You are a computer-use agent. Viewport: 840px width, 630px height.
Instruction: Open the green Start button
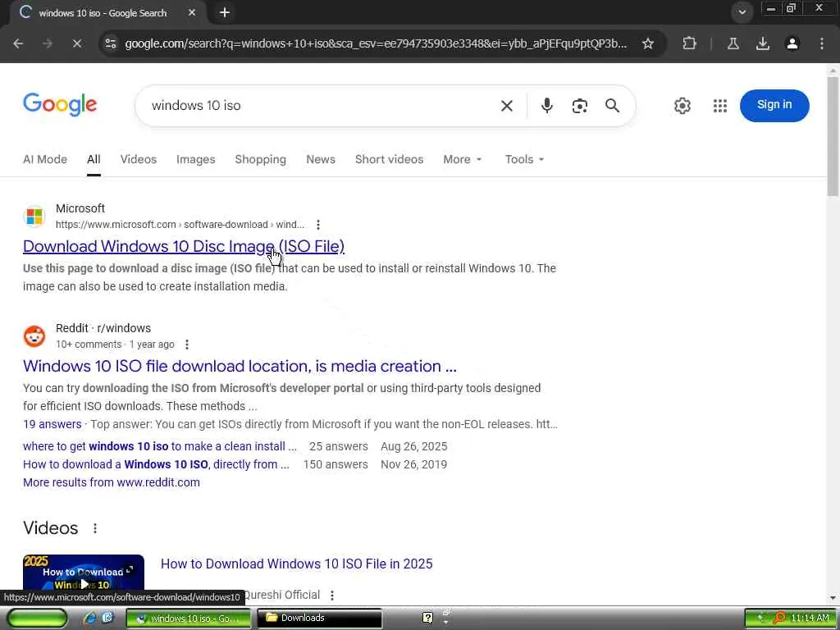38,619
